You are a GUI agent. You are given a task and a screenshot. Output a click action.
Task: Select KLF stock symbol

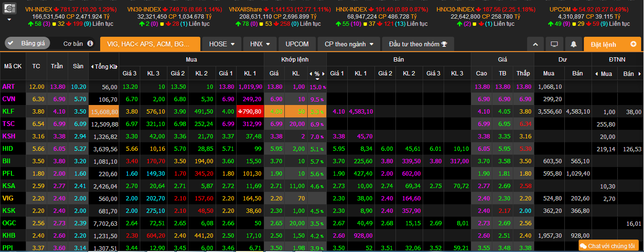[x=9, y=111]
